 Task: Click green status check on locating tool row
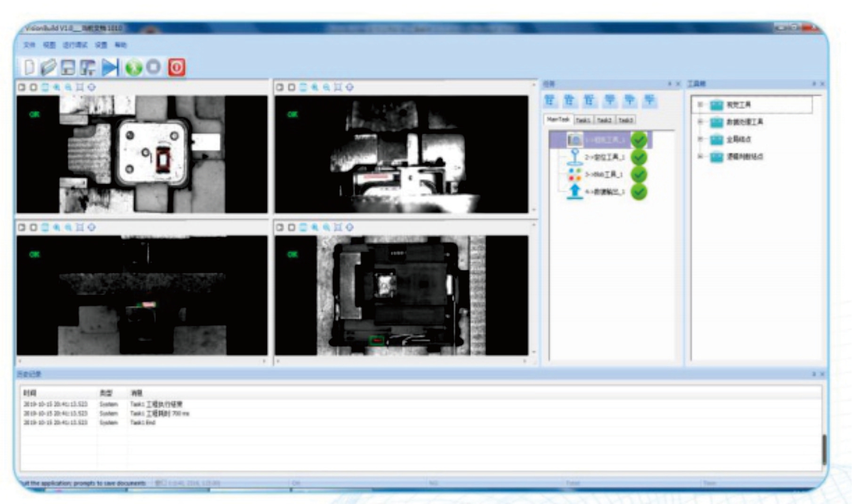(639, 157)
